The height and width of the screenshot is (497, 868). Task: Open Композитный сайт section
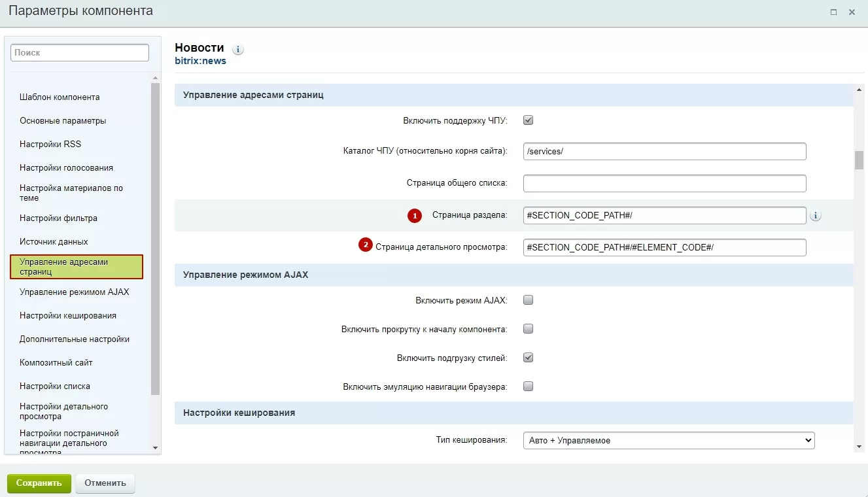56,362
